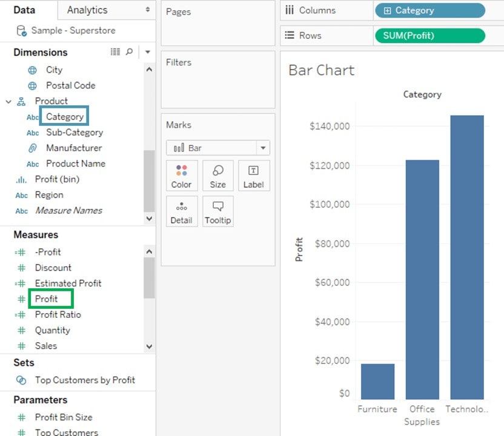Open Color options on the Marks card
This screenshot has height=436, width=504.
[182, 176]
